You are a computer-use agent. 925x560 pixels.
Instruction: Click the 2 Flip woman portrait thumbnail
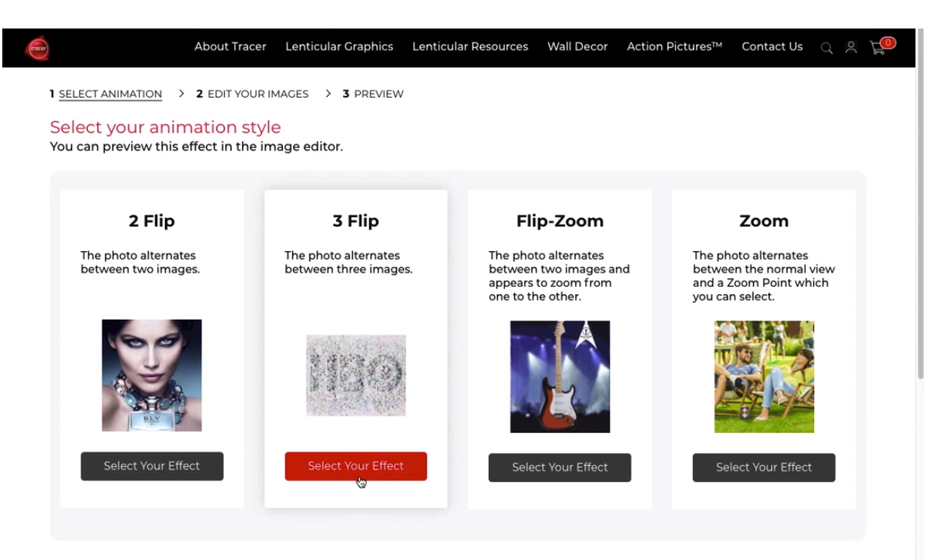click(x=152, y=375)
